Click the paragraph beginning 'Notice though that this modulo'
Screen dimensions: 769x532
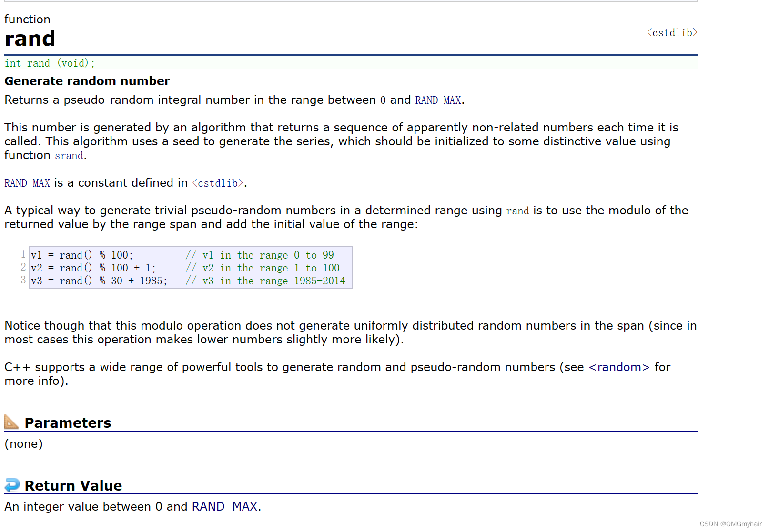(x=351, y=332)
